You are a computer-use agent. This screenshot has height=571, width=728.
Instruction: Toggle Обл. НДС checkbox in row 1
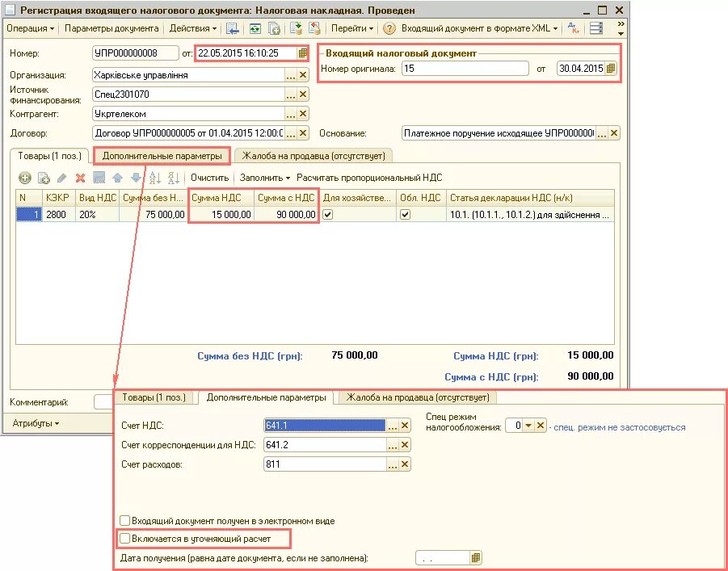click(x=406, y=215)
